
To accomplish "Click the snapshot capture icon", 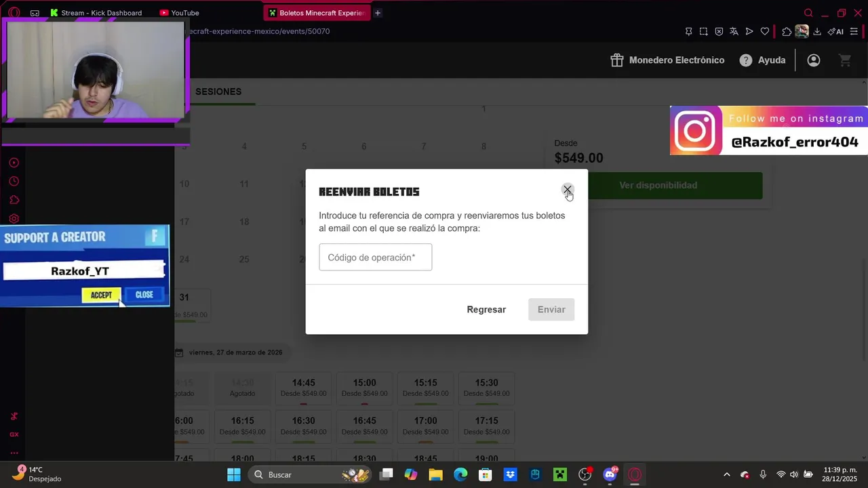I will click(704, 31).
